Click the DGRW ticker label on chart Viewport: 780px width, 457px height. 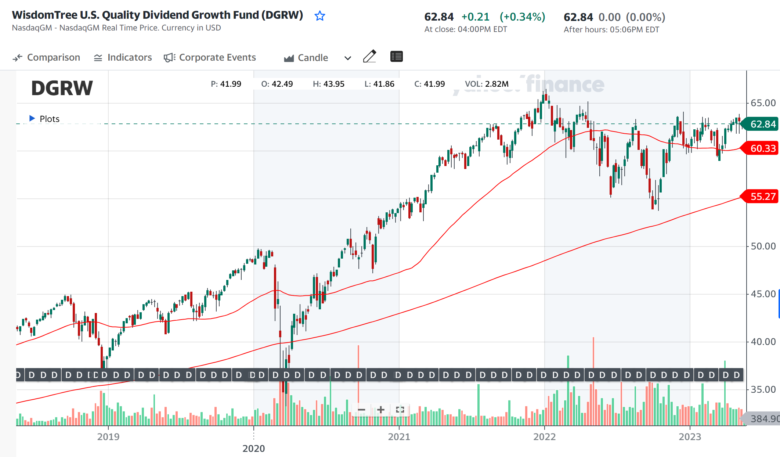click(62, 89)
